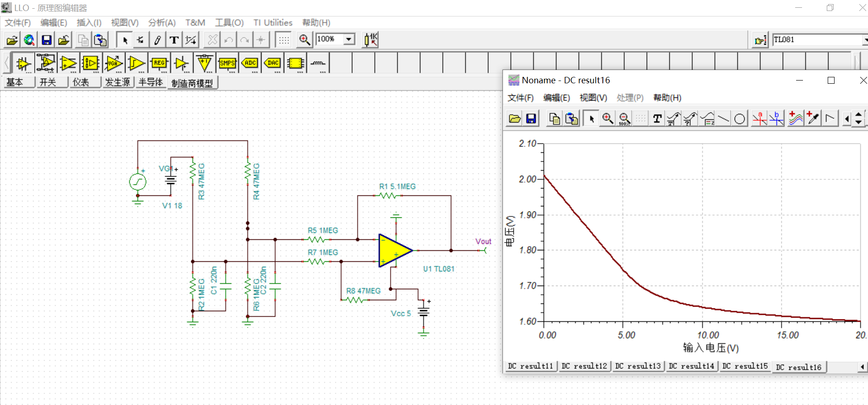
Task: Add text annotation to the diagram
Action: tap(657, 119)
